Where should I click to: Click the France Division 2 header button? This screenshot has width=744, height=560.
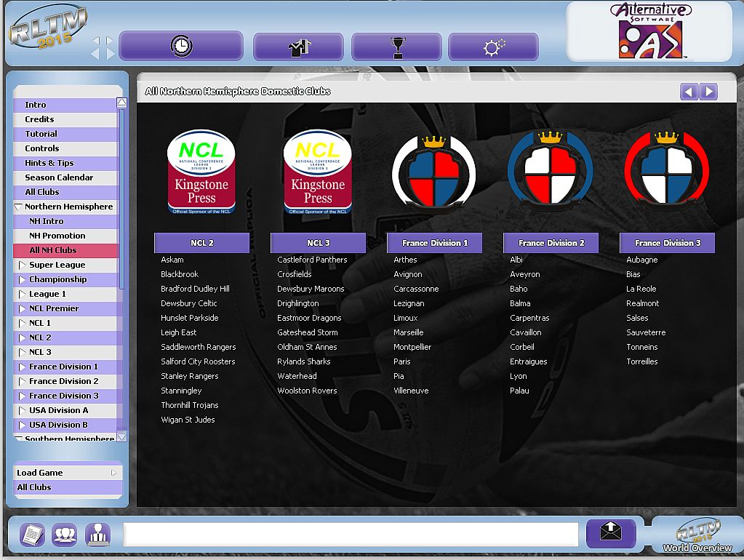[551, 243]
